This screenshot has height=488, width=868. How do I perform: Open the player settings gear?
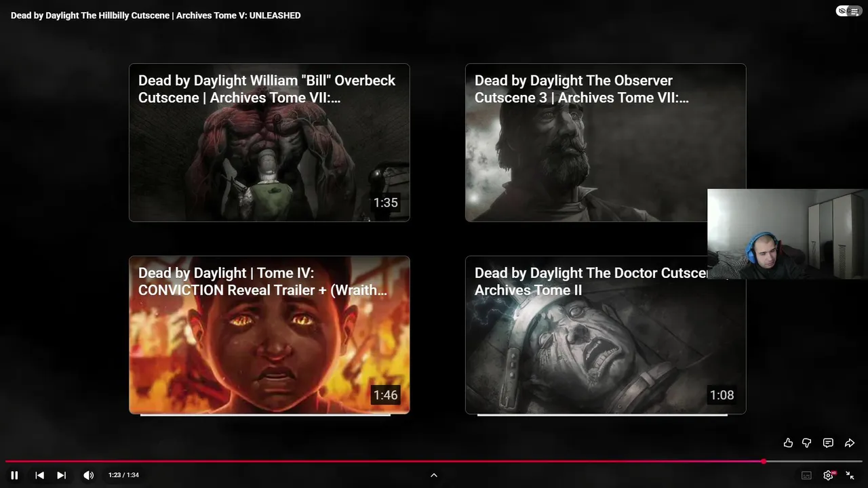click(828, 475)
